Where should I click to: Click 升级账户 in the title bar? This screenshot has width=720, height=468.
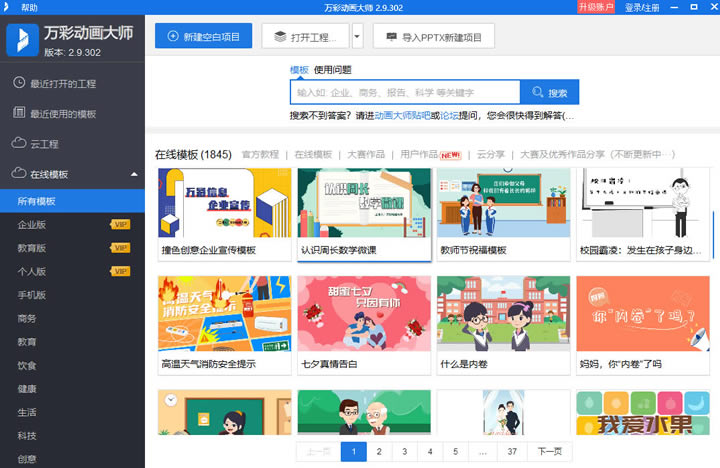tap(596, 7)
